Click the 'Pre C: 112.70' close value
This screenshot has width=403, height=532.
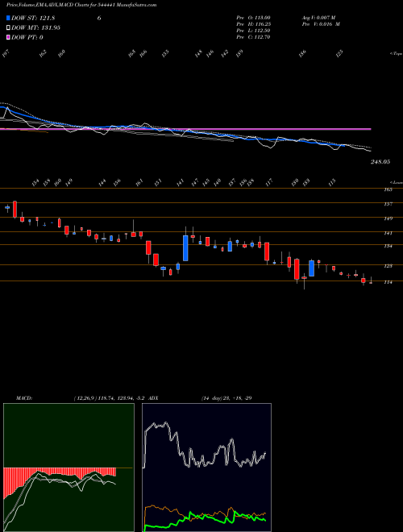(253, 37)
